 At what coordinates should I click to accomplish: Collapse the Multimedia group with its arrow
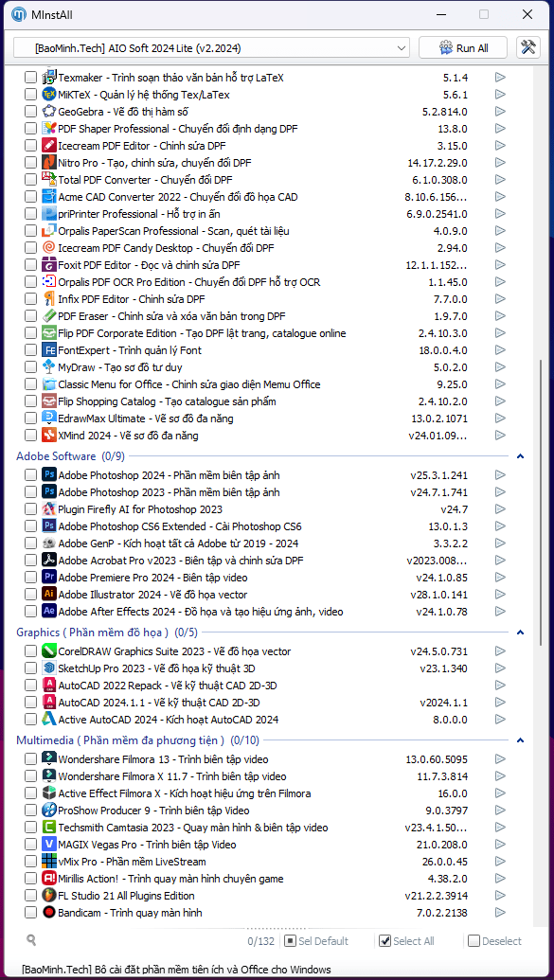520,741
